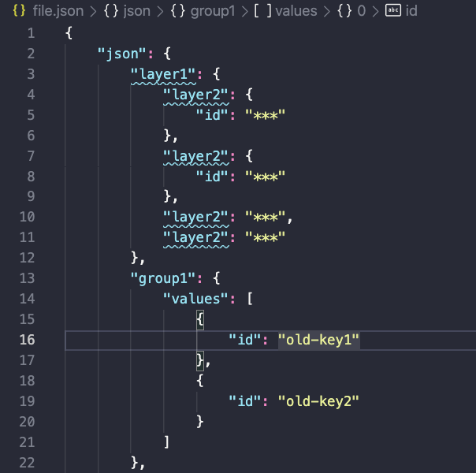Image resolution: width=476 pixels, height=473 pixels.
Task: Click the "group1" key on line 13
Action: [162, 278]
